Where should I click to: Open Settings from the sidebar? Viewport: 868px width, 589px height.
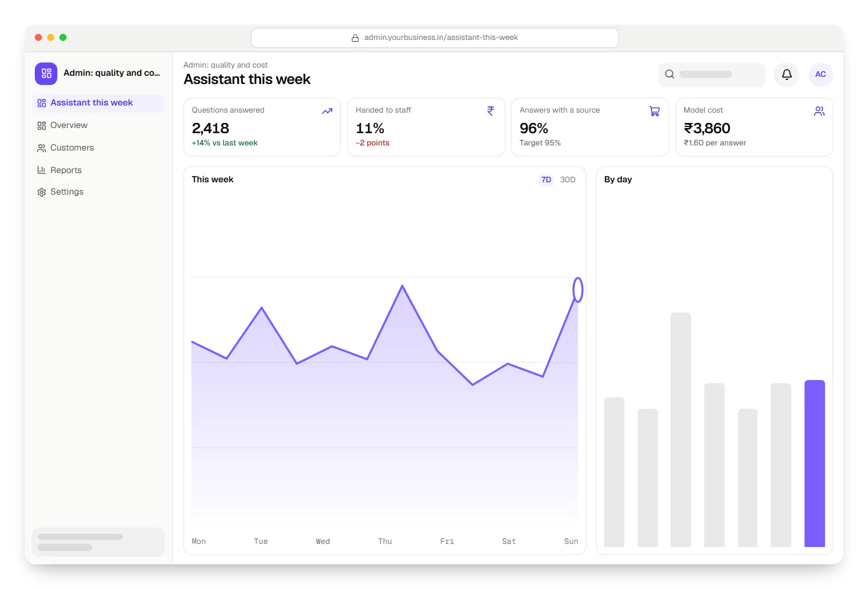click(98, 192)
